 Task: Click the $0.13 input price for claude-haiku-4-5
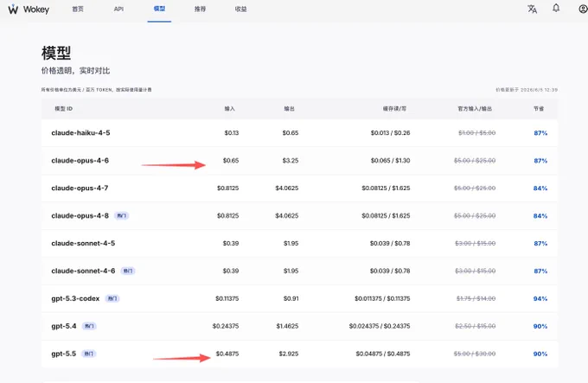[x=232, y=132]
